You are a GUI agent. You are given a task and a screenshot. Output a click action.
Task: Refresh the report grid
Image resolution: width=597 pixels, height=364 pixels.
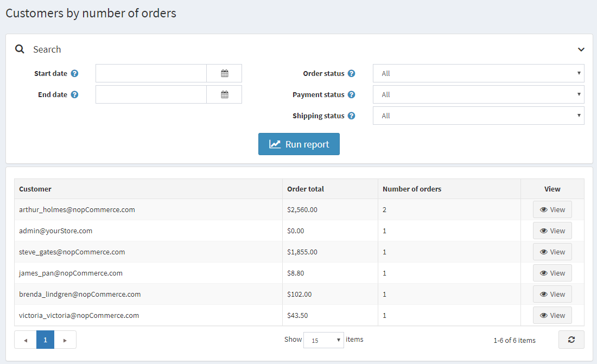(x=571, y=340)
